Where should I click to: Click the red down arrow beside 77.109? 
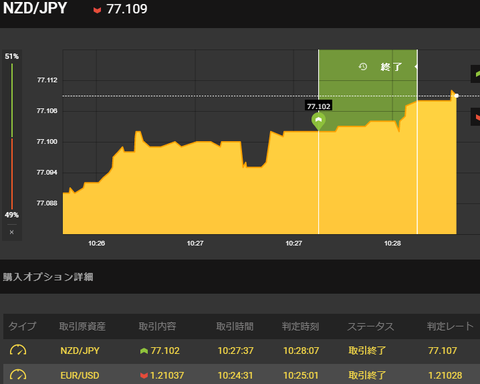click(x=97, y=10)
